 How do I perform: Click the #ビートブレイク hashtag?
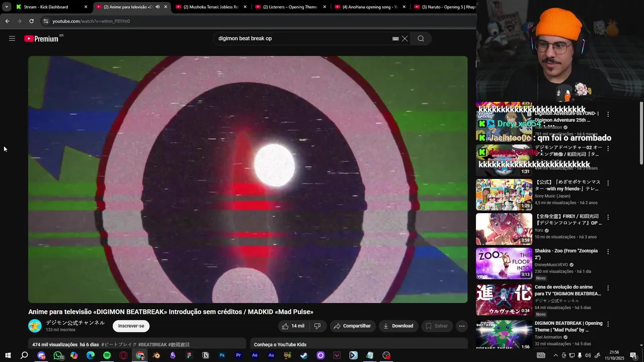click(x=119, y=345)
